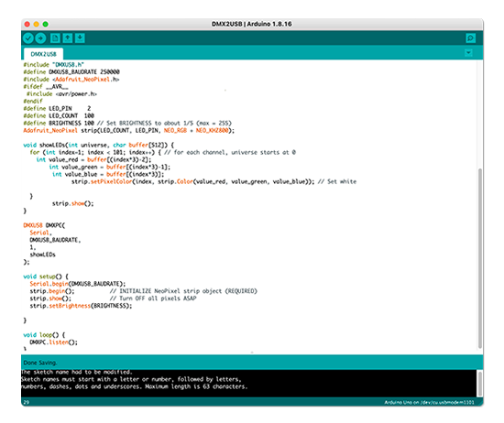The image size is (504, 423).
Task: Click the 'strip.setBrightness(BRIGHTNESS);' line
Action: 81,306
